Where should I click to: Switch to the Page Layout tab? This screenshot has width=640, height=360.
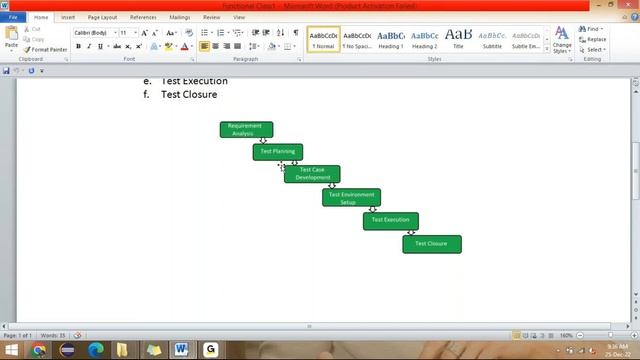click(x=102, y=17)
